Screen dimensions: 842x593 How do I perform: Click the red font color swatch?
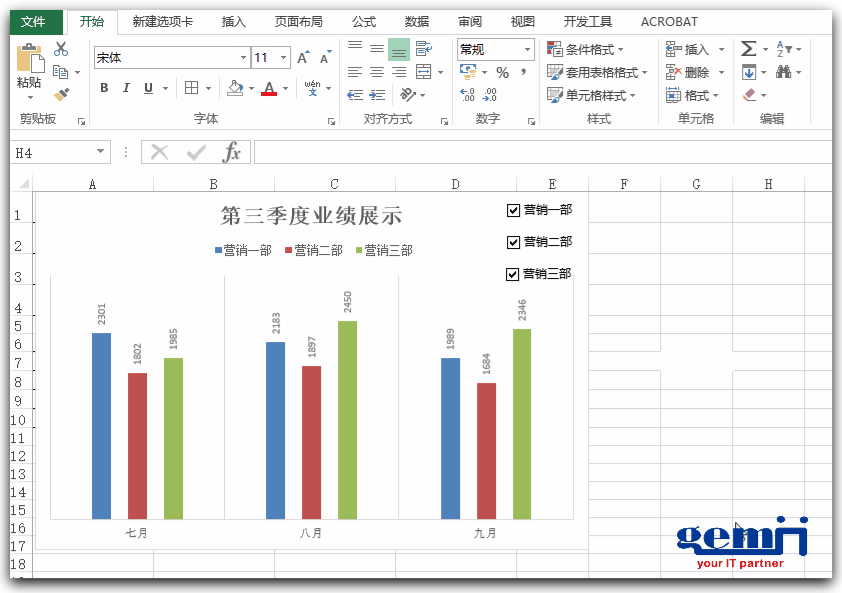point(268,89)
